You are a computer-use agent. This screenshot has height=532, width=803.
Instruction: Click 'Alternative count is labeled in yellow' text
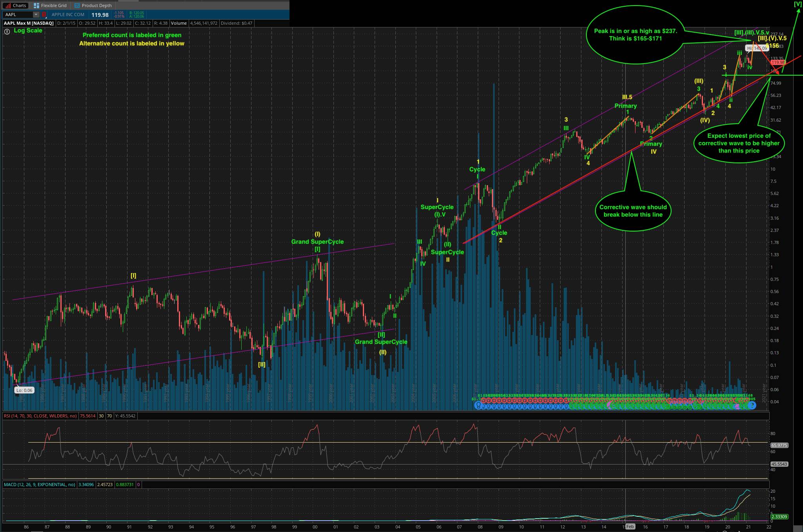pyautogui.click(x=132, y=43)
